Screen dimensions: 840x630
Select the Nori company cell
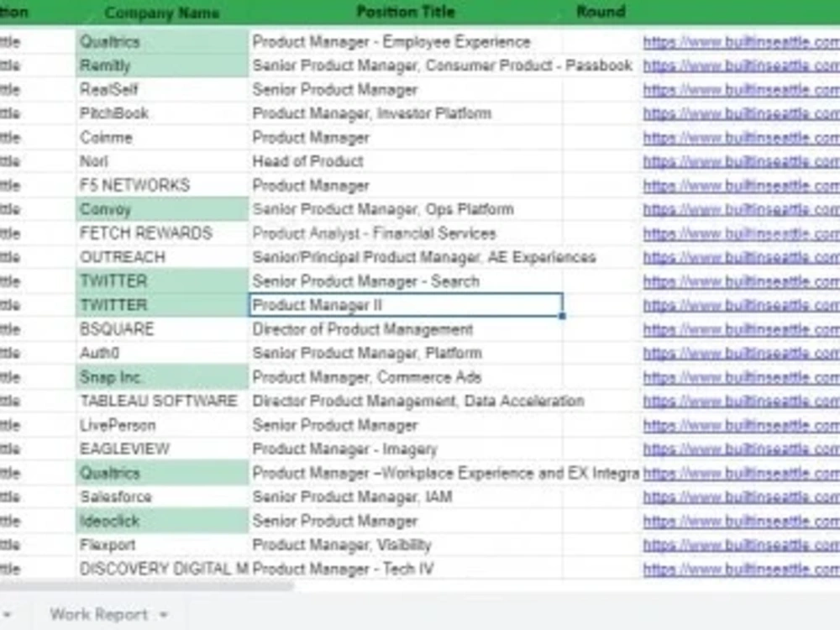[162, 161]
